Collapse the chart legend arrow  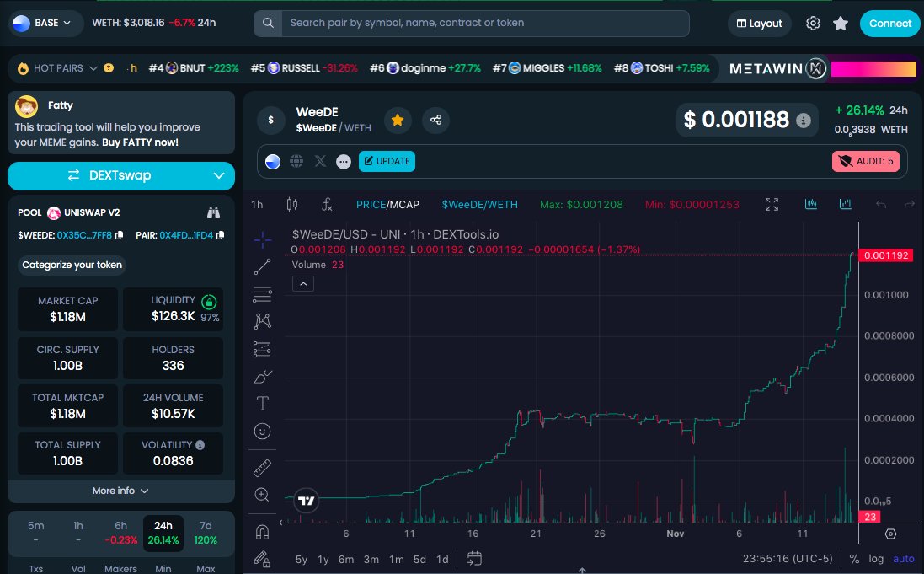303,284
